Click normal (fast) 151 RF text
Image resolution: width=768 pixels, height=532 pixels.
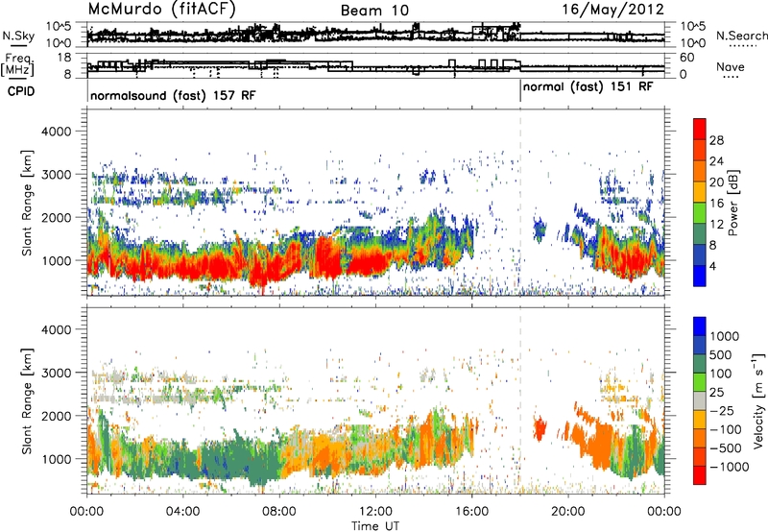click(x=588, y=86)
